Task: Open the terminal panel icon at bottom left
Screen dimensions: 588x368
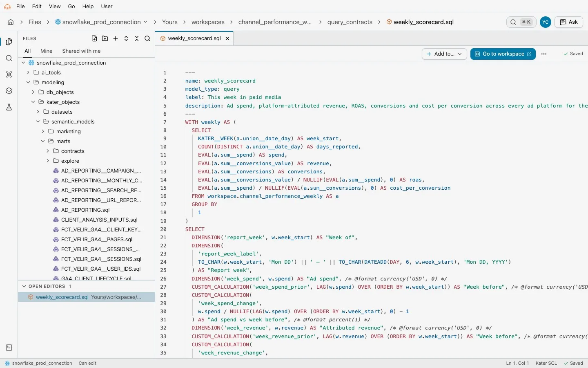Action: click(x=9, y=348)
